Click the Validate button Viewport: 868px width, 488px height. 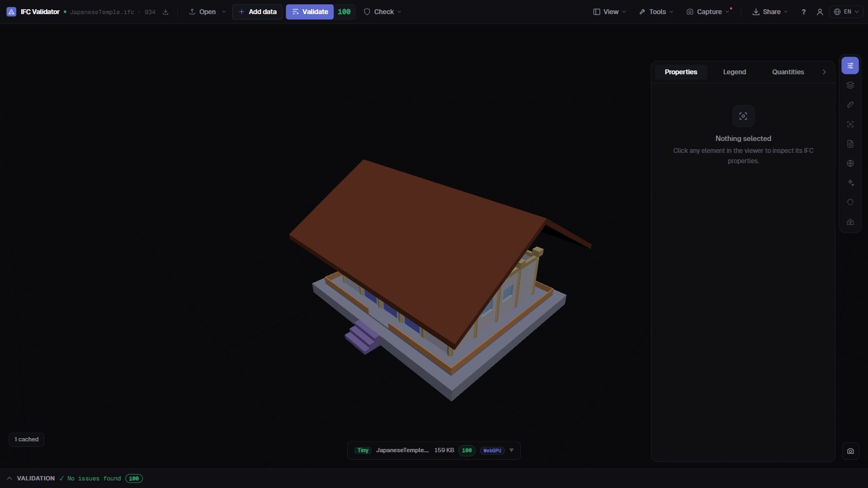pyautogui.click(x=310, y=12)
